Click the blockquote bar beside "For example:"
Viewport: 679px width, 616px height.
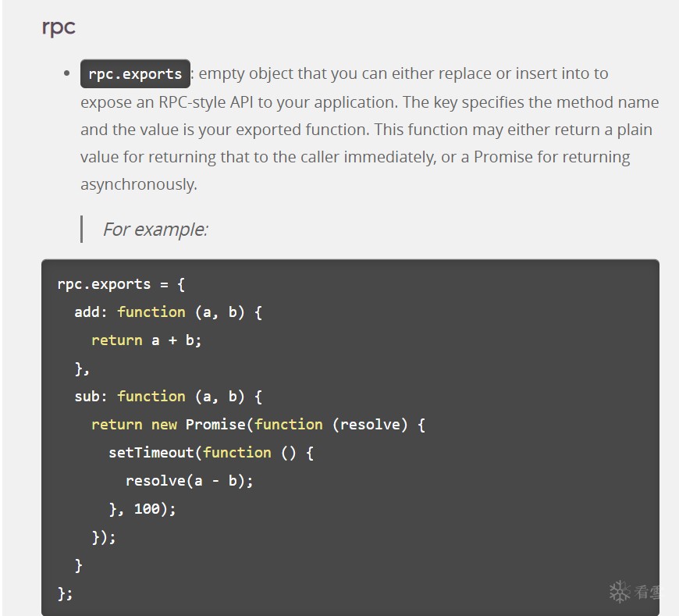pyautogui.click(x=81, y=230)
